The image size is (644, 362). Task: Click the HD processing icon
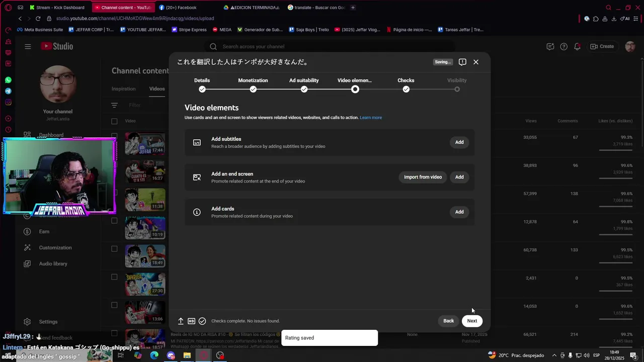(191, 321)
